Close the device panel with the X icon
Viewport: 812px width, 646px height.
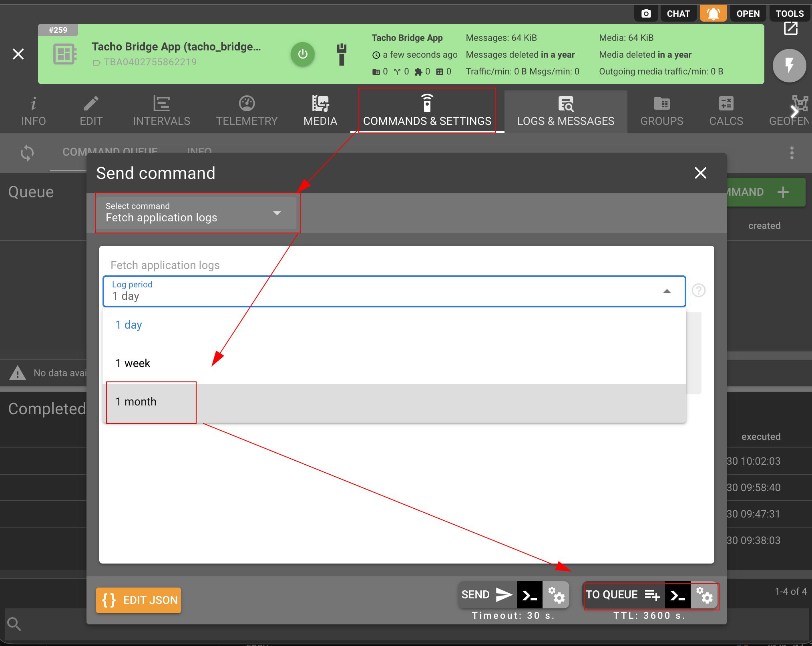tap(18, 54)
